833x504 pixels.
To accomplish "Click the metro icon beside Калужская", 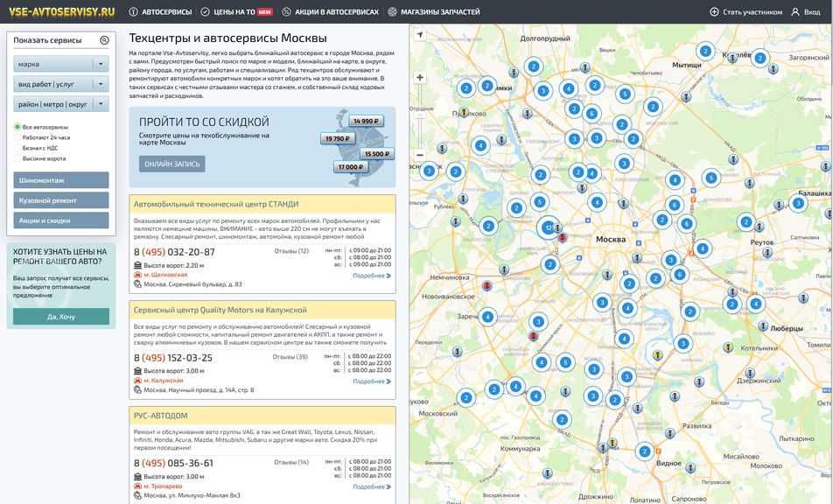I will pyautogui.click(x=137, y=381).
